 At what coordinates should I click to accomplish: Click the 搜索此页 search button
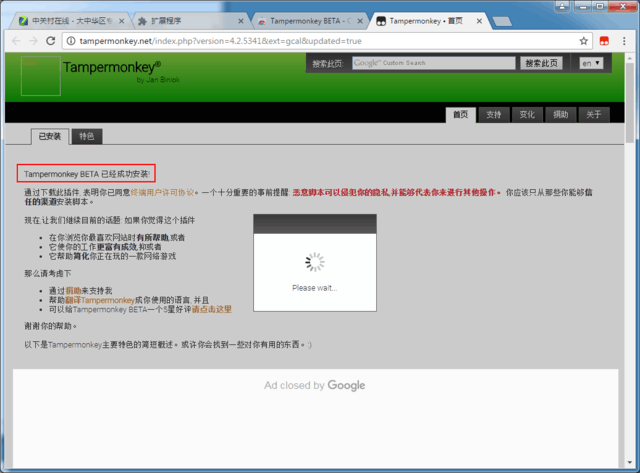point(541,63)
